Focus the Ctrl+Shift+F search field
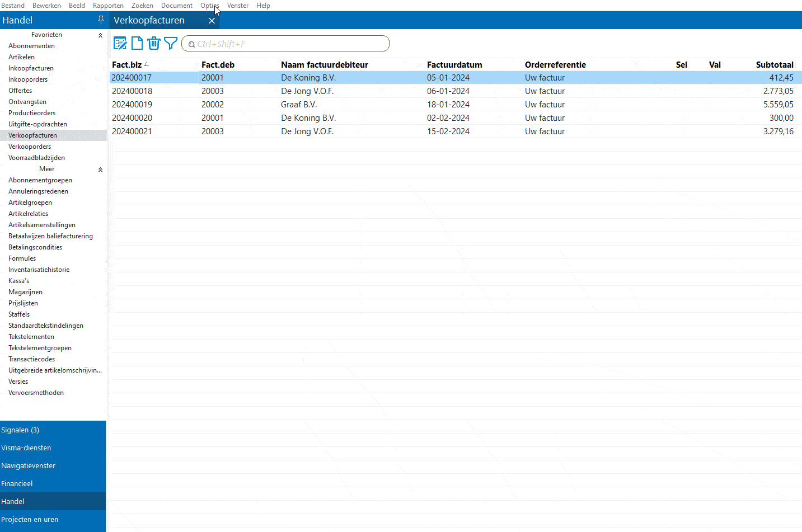The height and width of the screenshot is (532, 802). point(285,44)
